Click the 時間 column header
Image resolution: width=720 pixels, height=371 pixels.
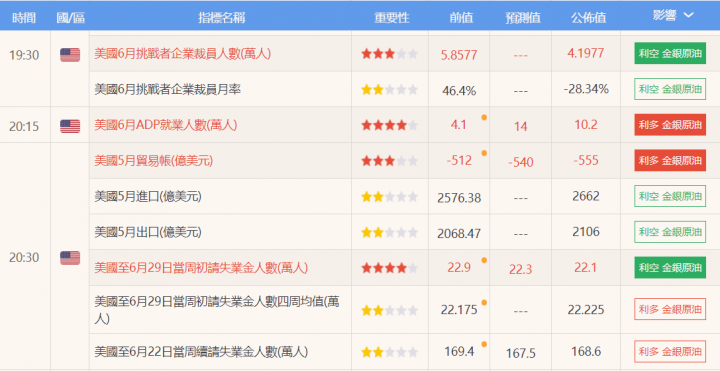point(24,17)
